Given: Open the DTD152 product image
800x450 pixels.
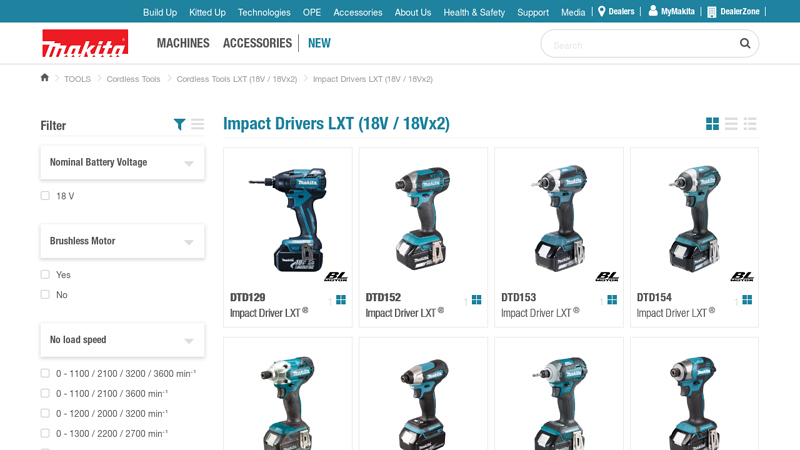Looking at the screenshot, I should coord(423,218).
